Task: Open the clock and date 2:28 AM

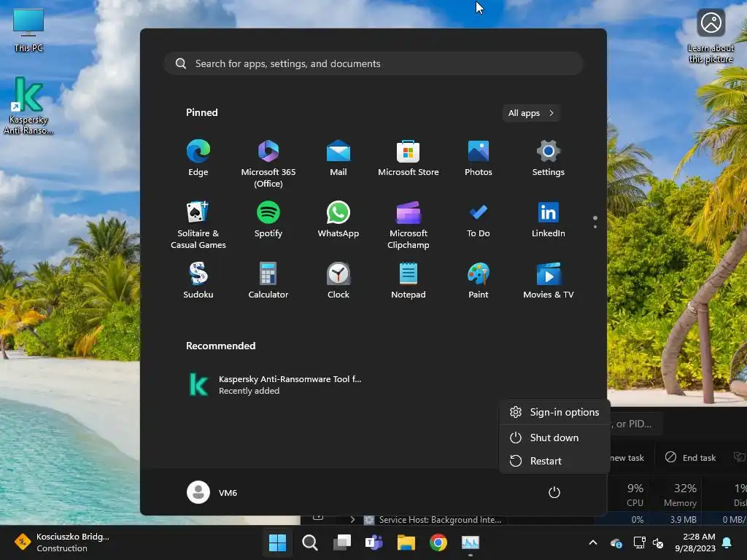Action: tap(695, 542)
